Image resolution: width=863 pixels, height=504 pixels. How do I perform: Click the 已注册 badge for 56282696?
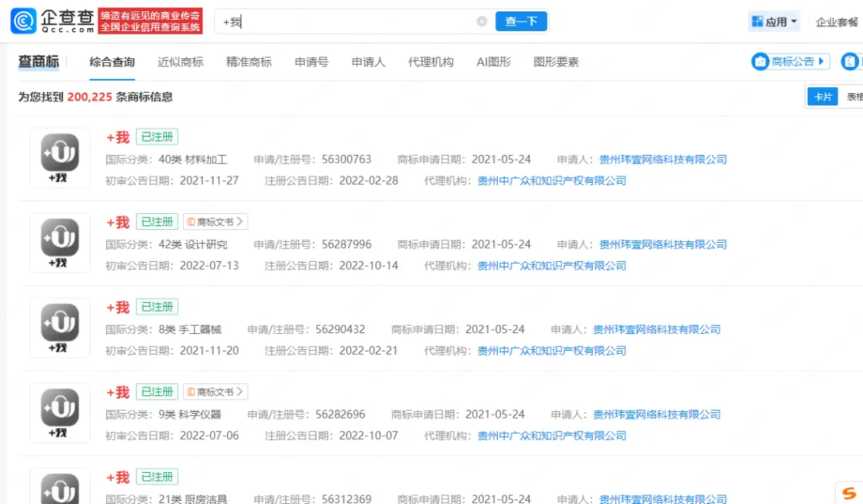(157, 391)
